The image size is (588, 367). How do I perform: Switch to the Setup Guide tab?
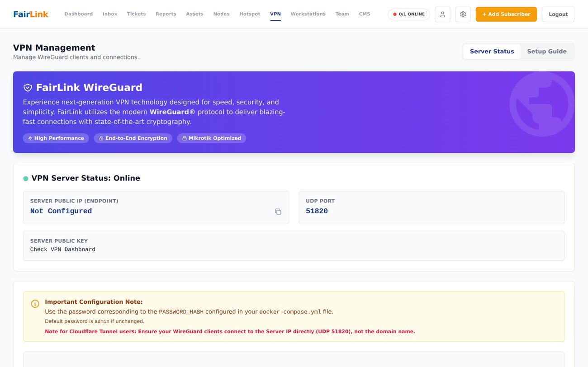point(547,52)
